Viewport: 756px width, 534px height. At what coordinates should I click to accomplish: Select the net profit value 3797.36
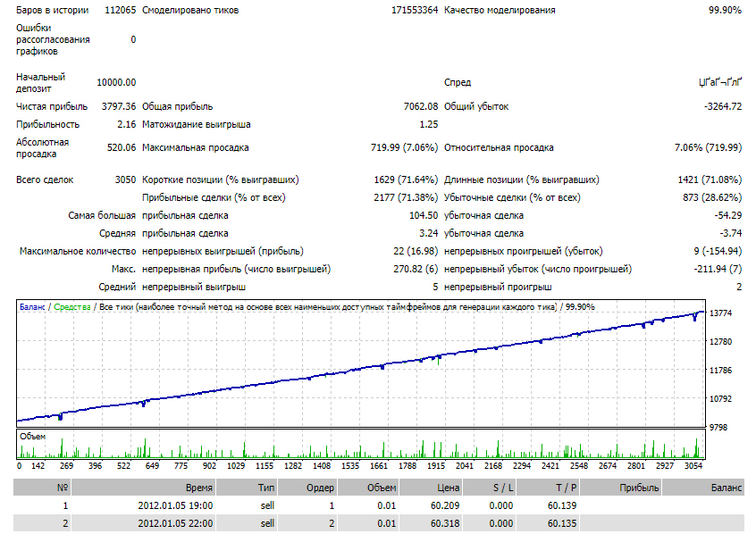119,106
